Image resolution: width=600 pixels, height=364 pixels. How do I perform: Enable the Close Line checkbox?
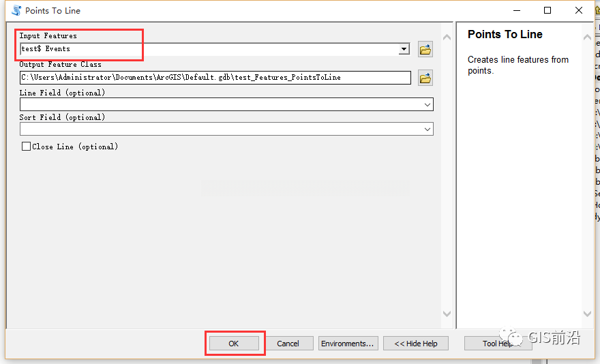pos(26,146)
